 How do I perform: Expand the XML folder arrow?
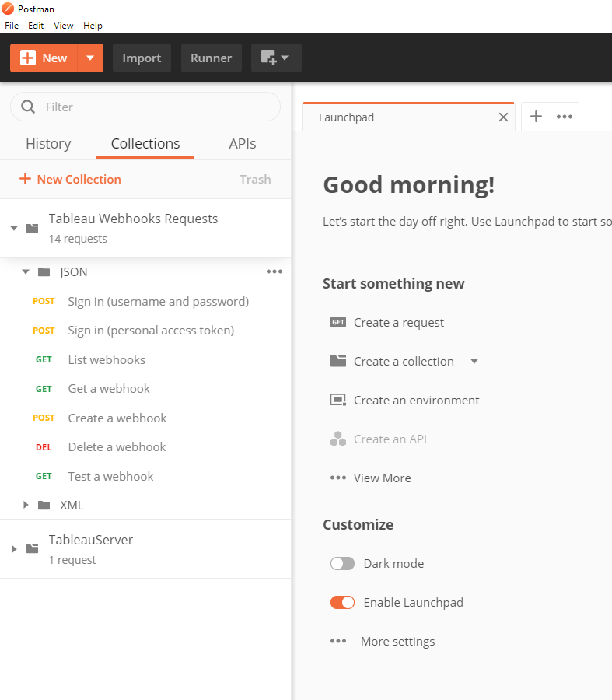pos(26,505)
